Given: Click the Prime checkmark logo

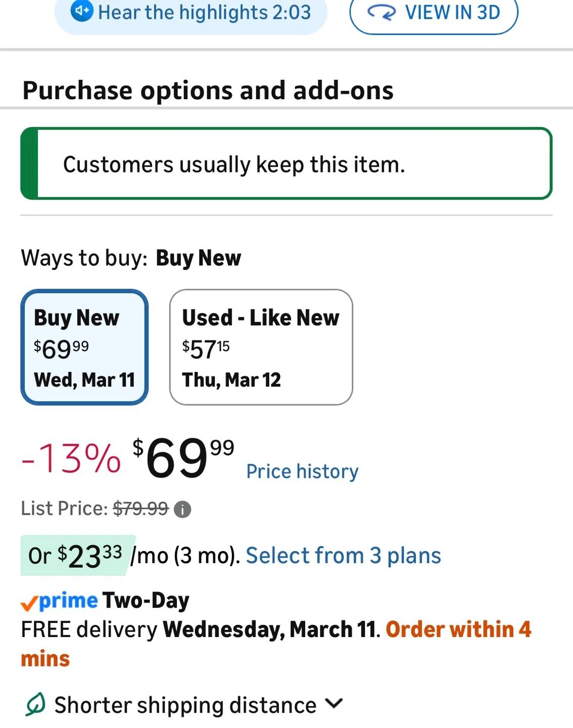Looking at the screenshot, I should coord(59,601).
